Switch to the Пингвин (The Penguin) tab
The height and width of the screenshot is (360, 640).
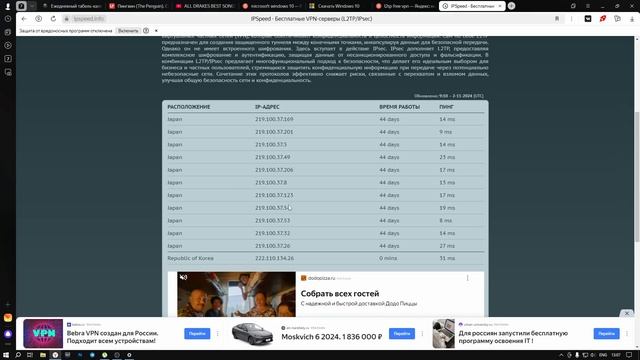point(138,6)
